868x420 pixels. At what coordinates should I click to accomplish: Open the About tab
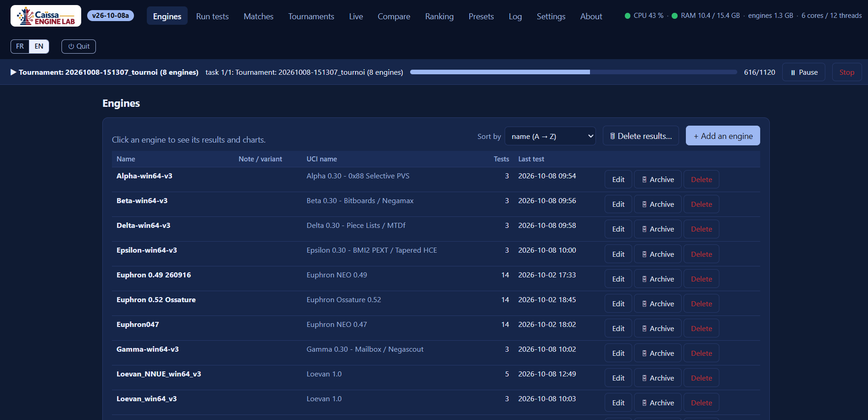pos(591,16)
